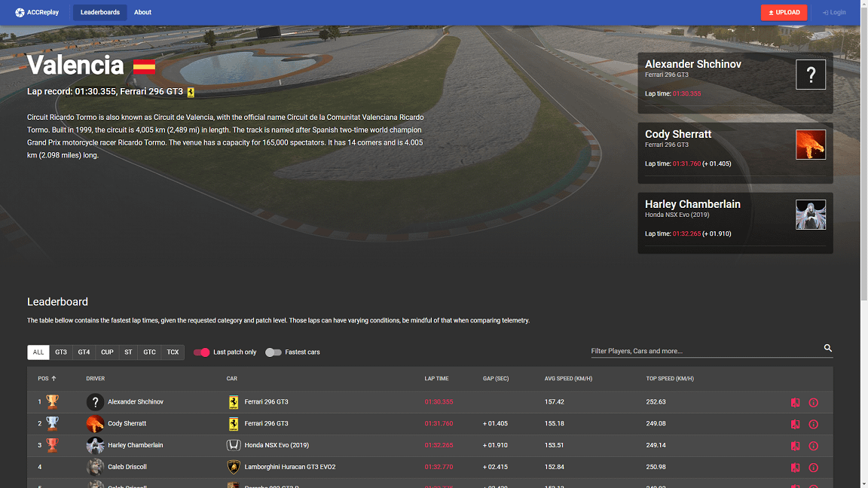The height and width of the screenshot is (488, 868).
Task: Click the gold trophy in row 1
Action: coord(52,401)
